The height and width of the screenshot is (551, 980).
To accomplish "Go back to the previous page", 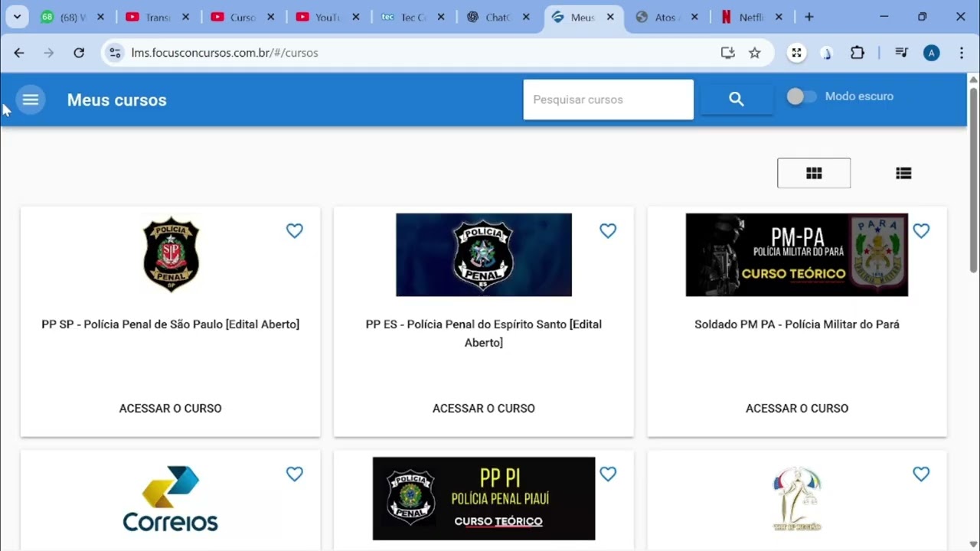I will pyautogui.click(x=19, y=53).
